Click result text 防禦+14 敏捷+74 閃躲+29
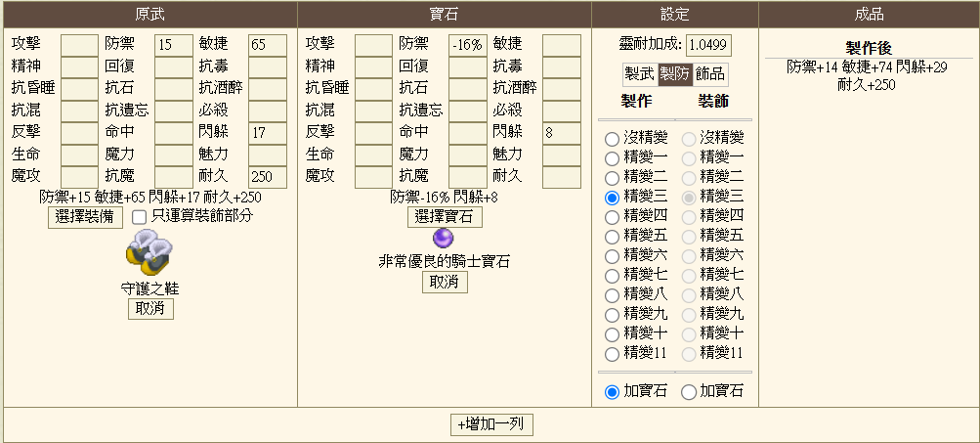Image resolution: width=980 pixels, height=443 pixels. coord(867,66)
